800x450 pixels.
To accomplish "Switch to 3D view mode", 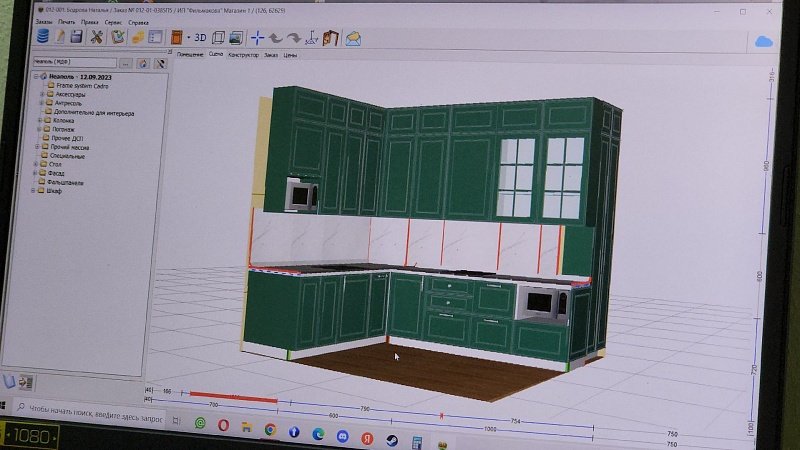I will [200, 38].
